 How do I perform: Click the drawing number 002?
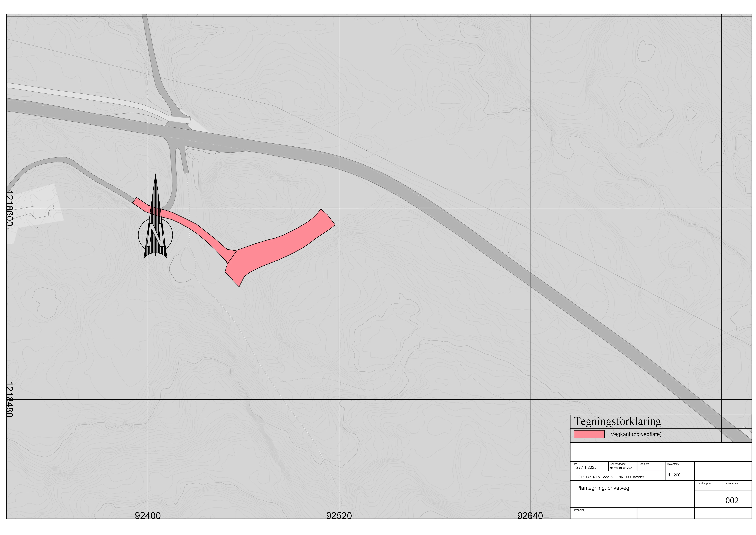point(732,501)
